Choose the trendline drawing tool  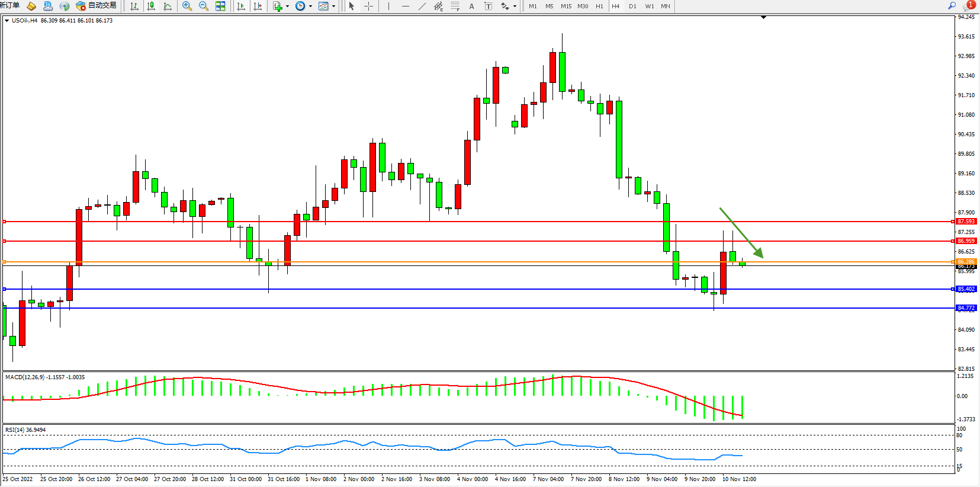[x=422, y=6]
